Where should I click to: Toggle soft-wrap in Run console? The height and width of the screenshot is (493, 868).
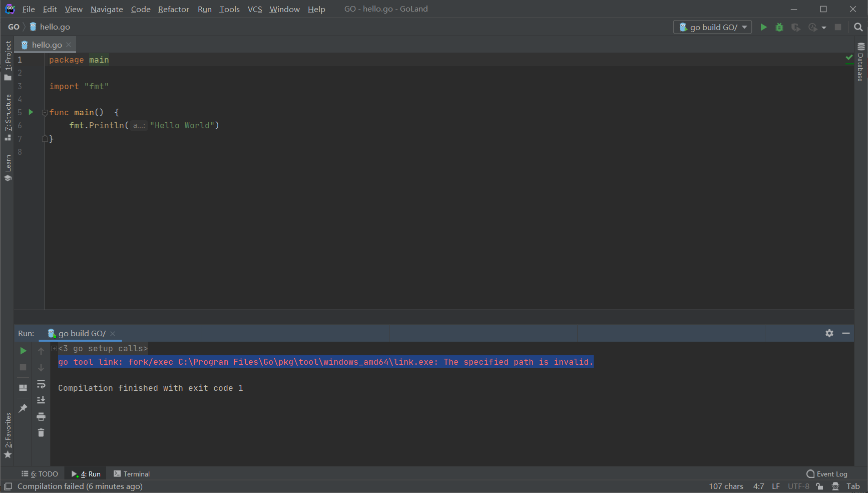pyautogui.click(x=41, y=384)
